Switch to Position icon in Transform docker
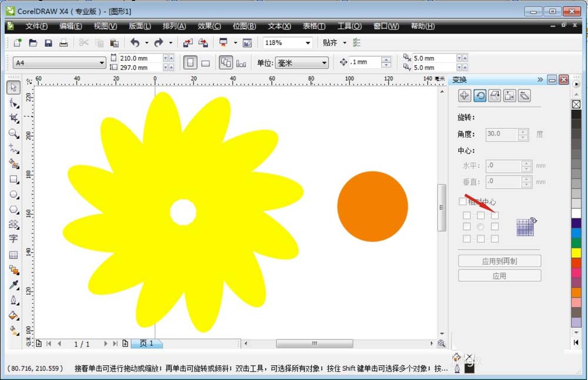 point(465,96)
